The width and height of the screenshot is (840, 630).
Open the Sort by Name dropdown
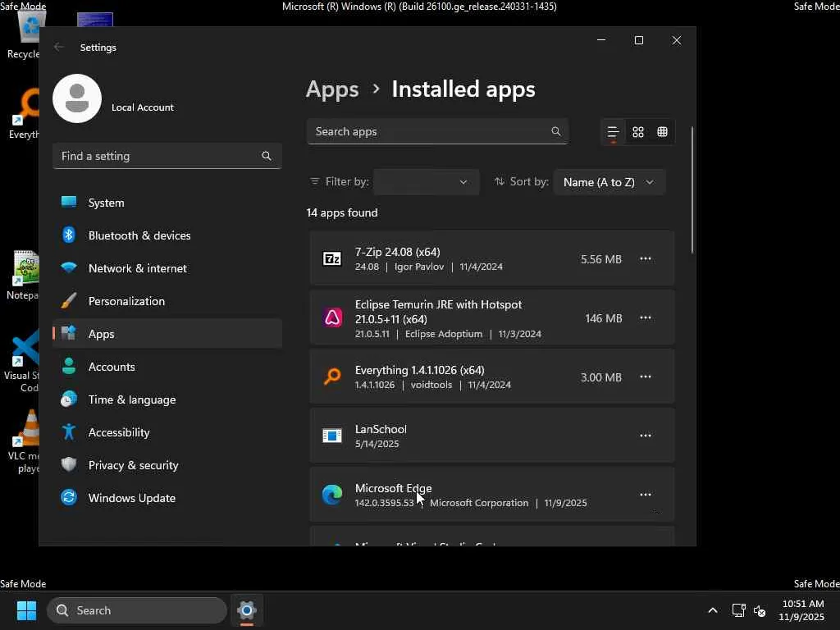(609, 182)
